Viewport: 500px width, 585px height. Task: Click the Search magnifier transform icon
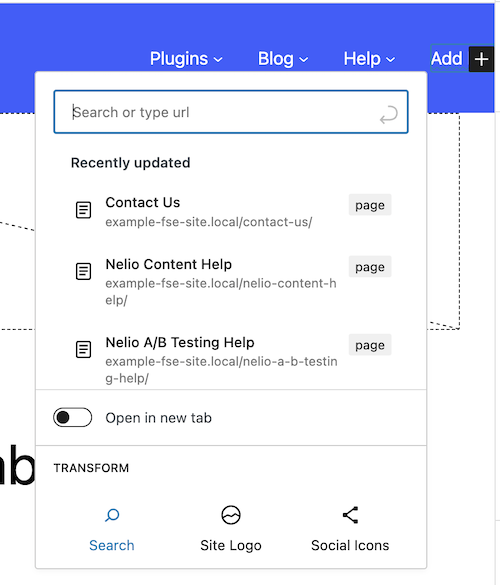pos(112,515)
